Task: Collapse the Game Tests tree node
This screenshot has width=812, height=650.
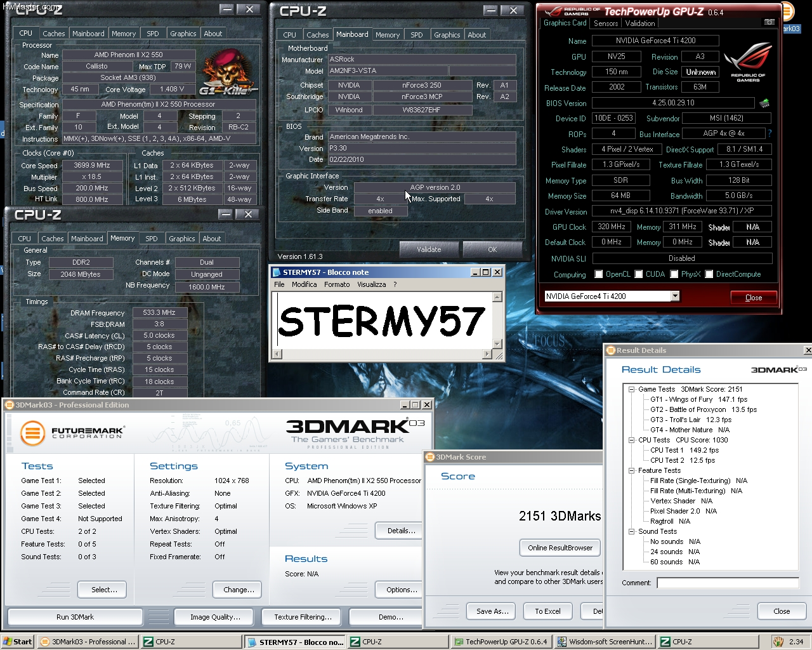Action: 631,389
